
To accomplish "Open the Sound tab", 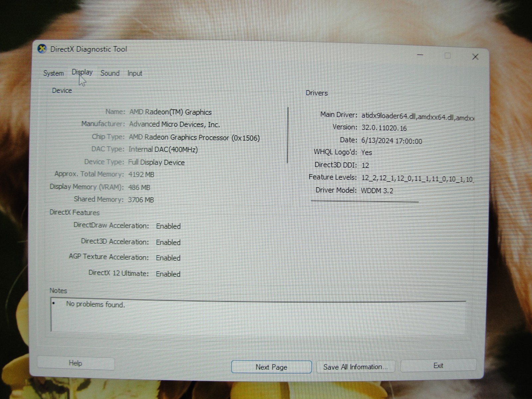I will pos(110,73).
